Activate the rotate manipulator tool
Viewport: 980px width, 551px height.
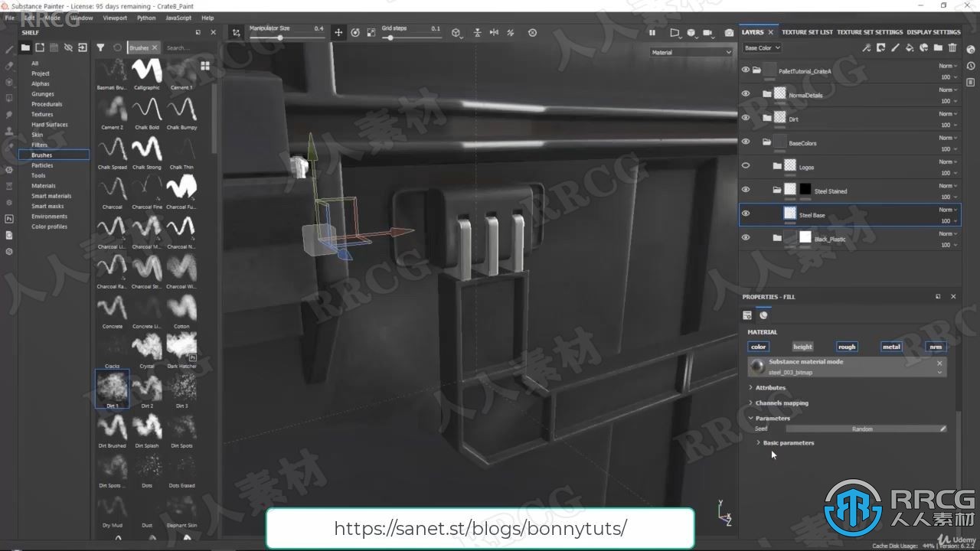(x=355, y=33)
